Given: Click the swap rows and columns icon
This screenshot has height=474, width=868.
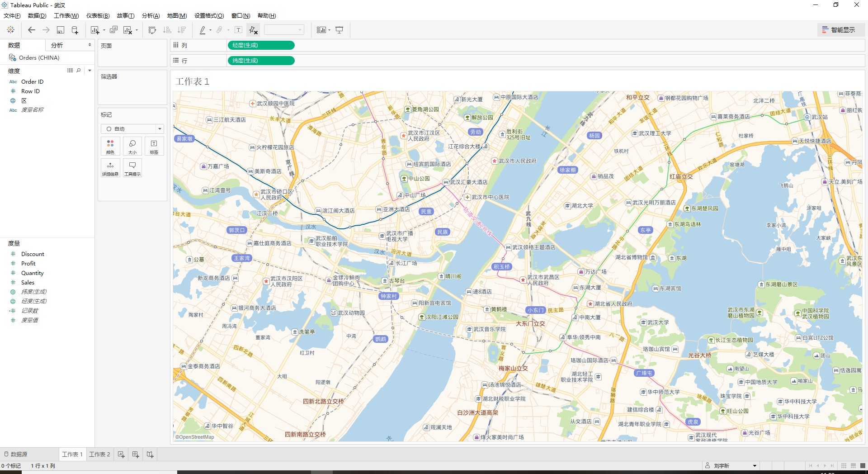Looking at the screenshot, I should click(152, 30).
